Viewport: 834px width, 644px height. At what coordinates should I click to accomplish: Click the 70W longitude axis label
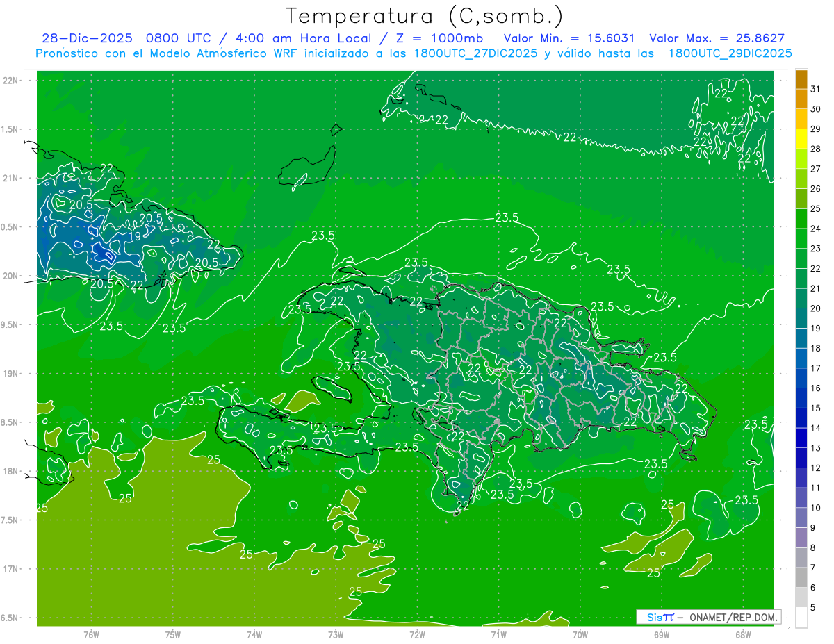(x=580, y=634)
